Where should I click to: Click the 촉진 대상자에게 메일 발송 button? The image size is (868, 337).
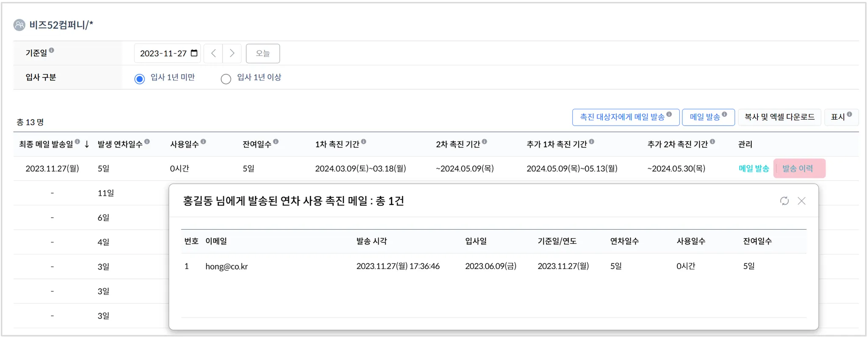[625, 117]
